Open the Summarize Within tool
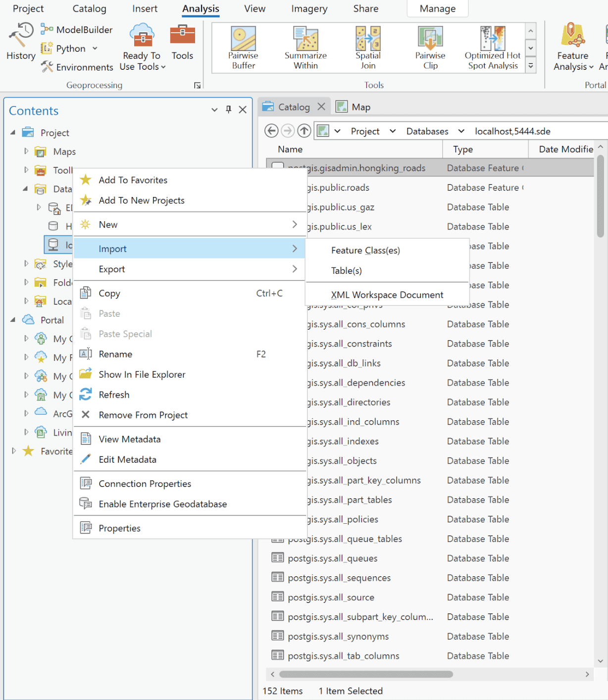Image resolution: width=608 pixels, height=700 pixels. pos(305,47)
